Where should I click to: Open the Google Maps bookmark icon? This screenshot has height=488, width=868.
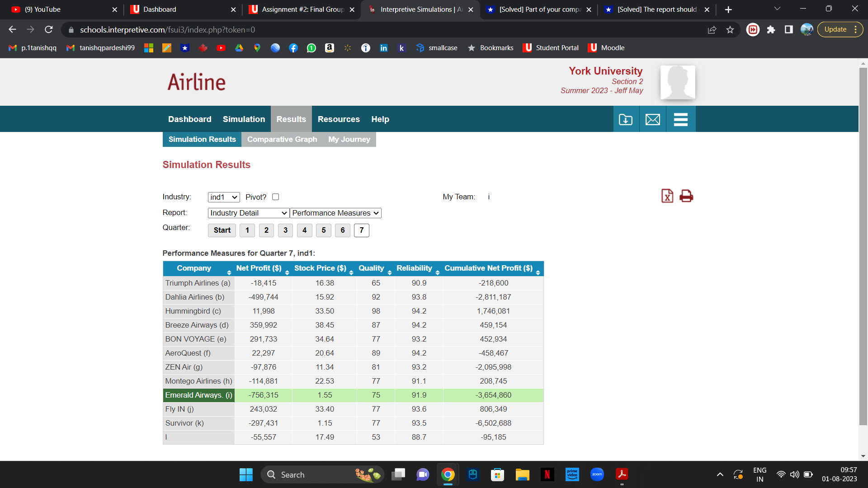click(257, 48)
